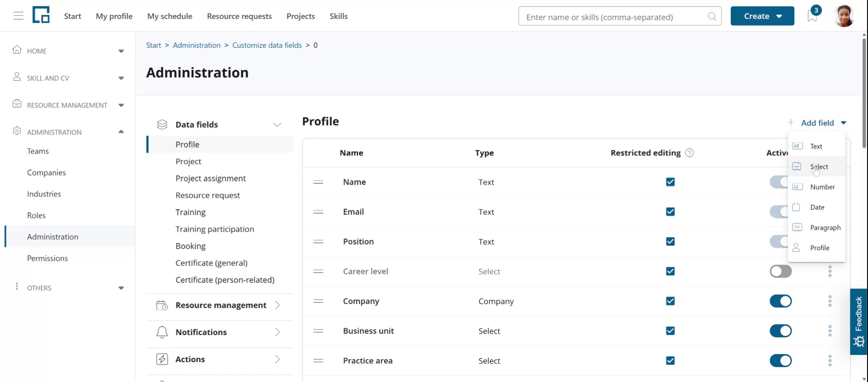The width and height of the screenshot is (868, 382).
Task: Open the Feedback side tab
Action: (x=859, y=321)
